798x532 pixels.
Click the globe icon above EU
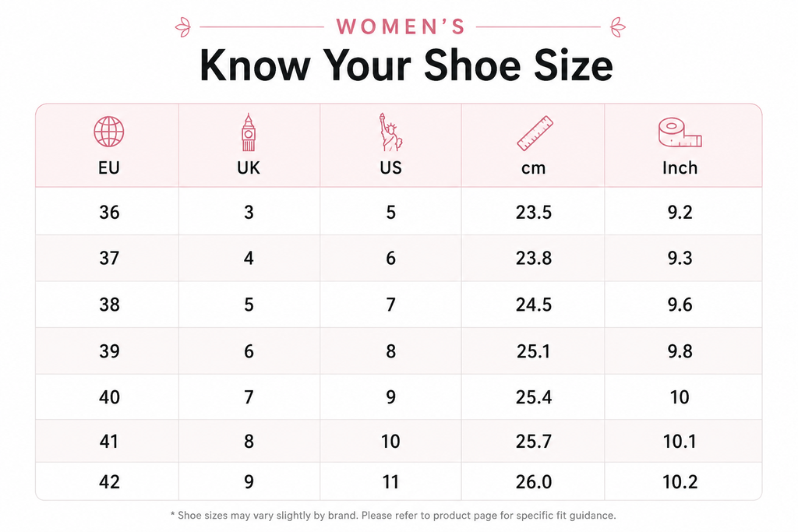(x=109, y=132)
